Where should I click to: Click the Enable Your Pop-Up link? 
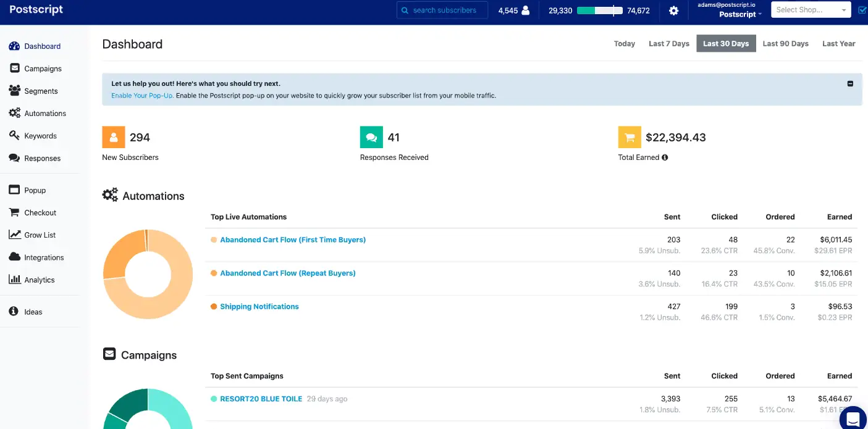pyautogui.click(x=142, y=96)
